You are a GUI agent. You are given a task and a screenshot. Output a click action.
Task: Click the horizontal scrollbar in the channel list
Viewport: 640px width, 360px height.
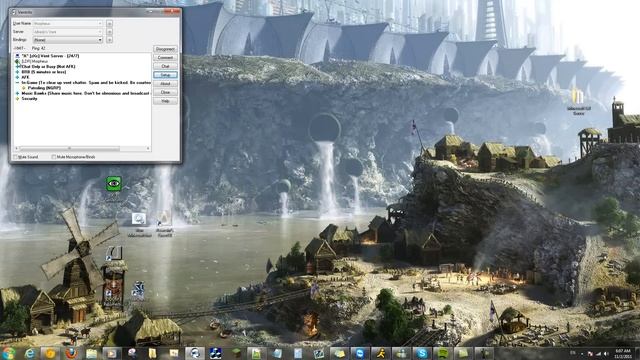click(69, 149)
